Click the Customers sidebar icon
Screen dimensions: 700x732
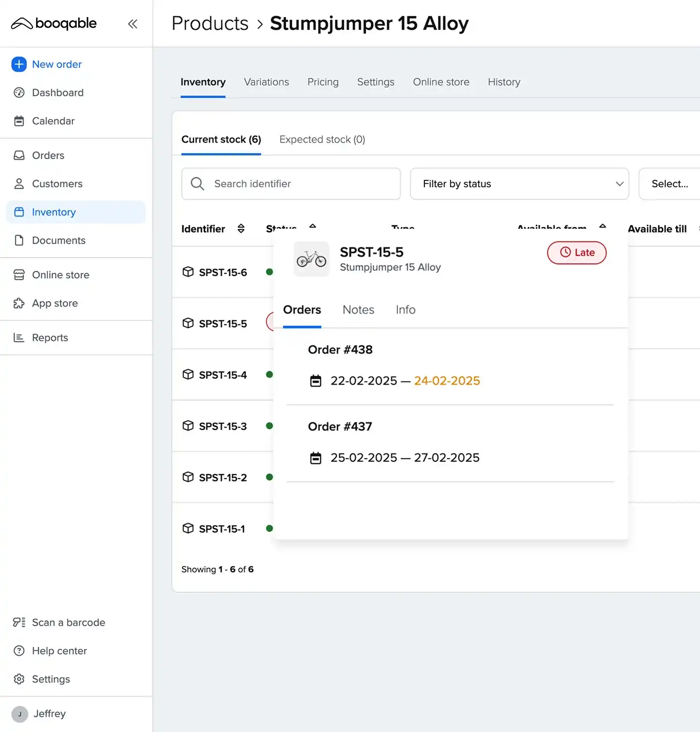tap(19, 184)
